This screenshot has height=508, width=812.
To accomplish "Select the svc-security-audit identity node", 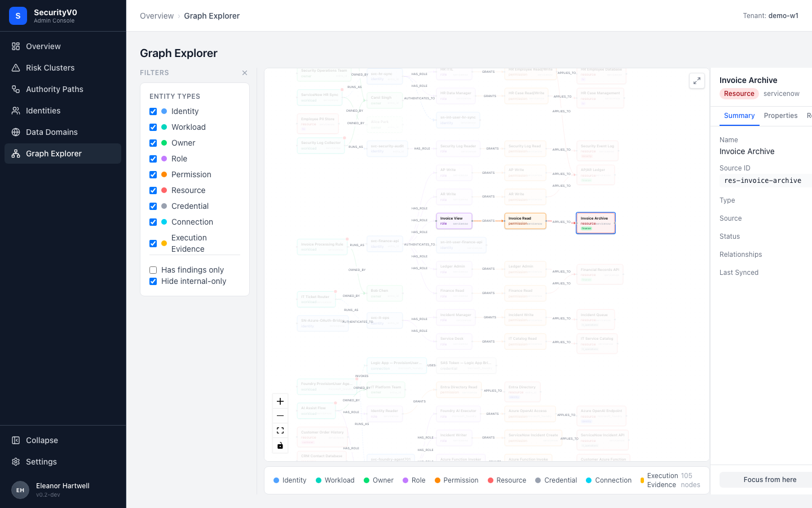I will (387, 148).
